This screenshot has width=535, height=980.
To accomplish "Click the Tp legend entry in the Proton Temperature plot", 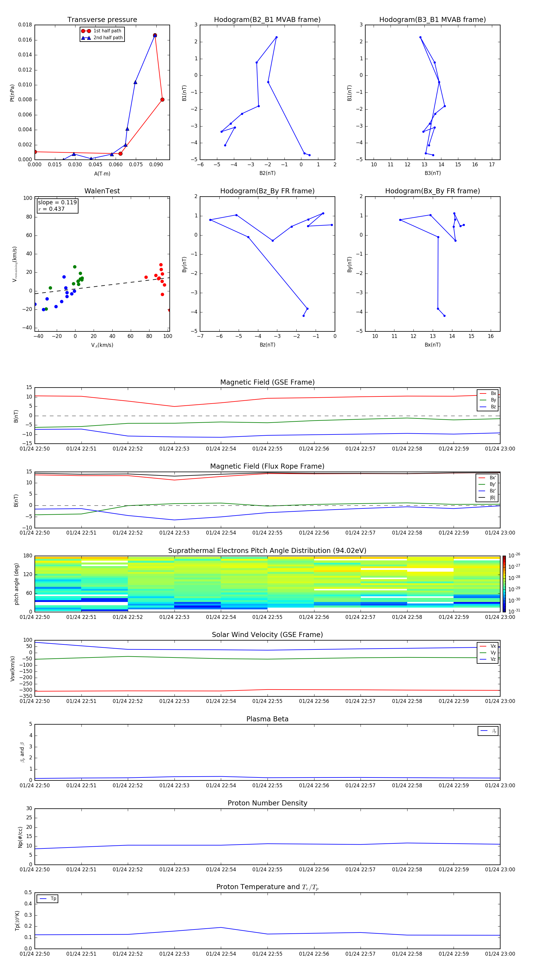I will (48, 899).
